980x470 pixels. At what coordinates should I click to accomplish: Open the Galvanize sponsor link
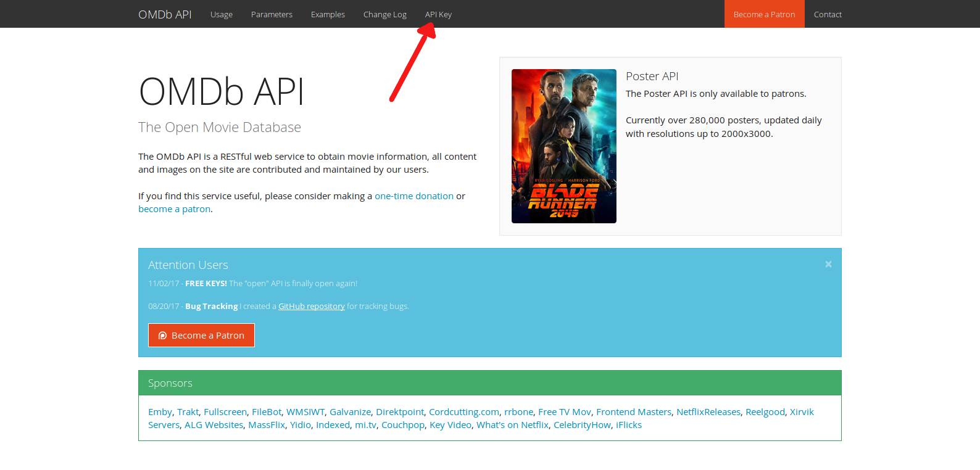[350, 412]
